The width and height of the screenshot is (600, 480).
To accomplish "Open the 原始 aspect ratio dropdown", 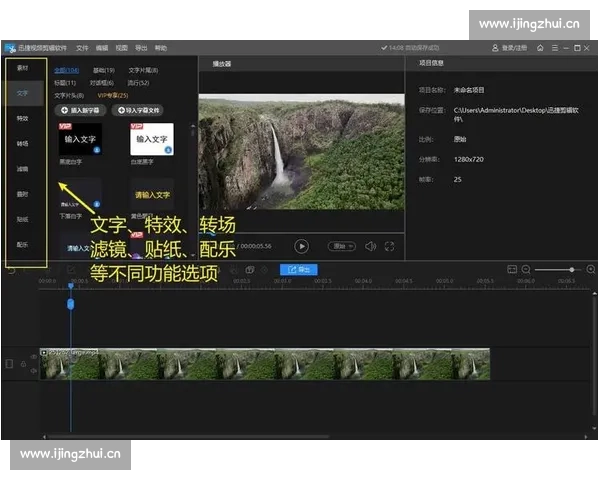I will [343, 245].
